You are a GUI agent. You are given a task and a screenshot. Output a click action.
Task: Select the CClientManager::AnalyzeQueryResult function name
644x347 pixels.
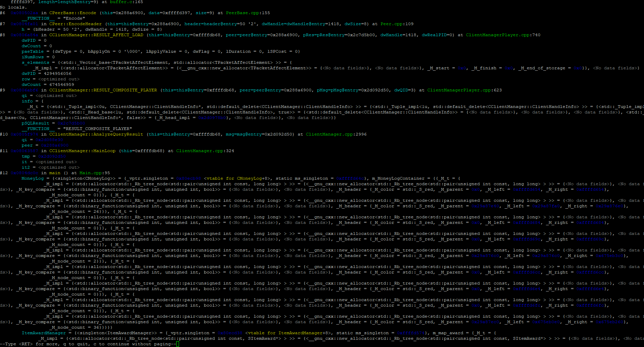pyautogui.click(x=96, y=134)
